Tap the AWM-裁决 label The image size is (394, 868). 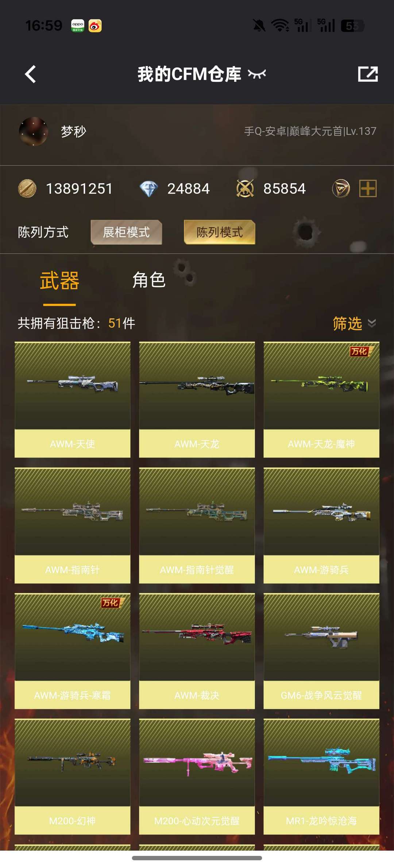pyautogui.click(x=197, y=695)
